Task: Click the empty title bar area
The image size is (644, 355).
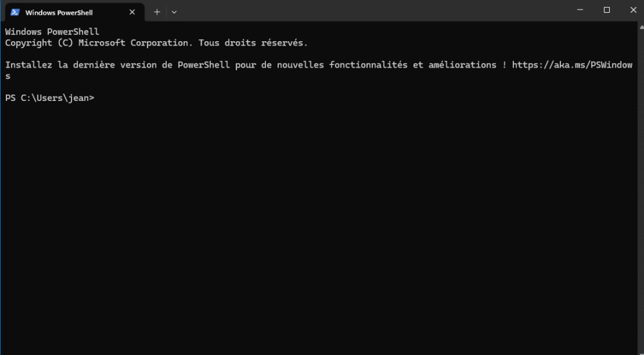Action: (374, 11)
